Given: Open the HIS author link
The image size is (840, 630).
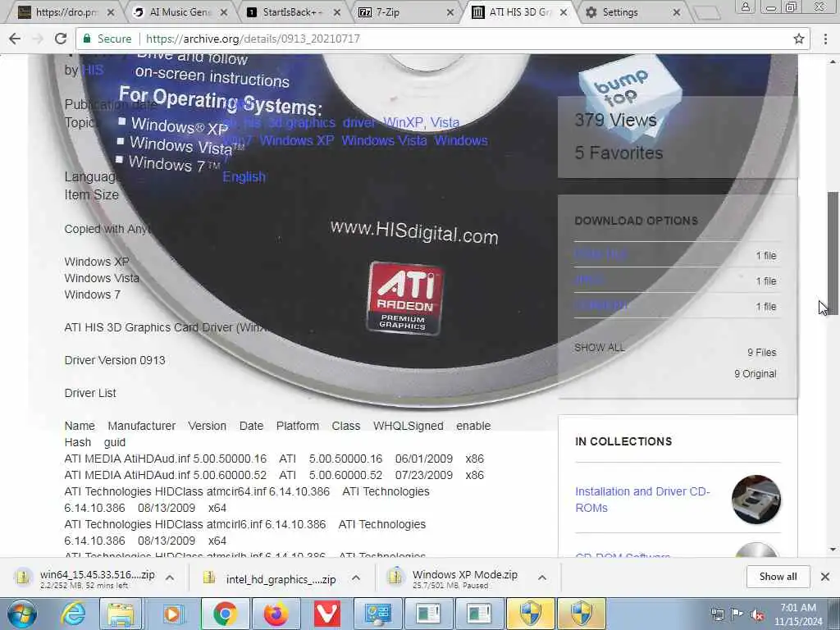Looking at the screenshot, I should [x=92, y=70].
